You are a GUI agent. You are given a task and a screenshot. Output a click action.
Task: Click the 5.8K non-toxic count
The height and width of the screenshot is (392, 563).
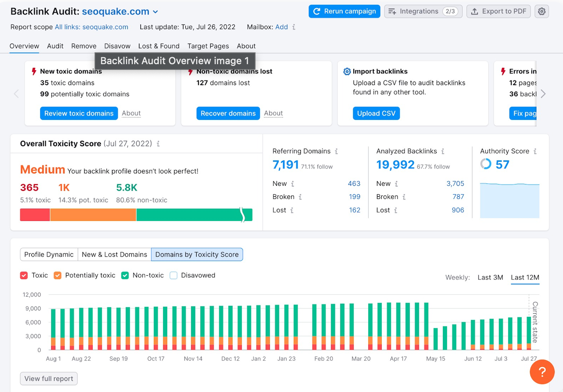(x=127, y=188)
